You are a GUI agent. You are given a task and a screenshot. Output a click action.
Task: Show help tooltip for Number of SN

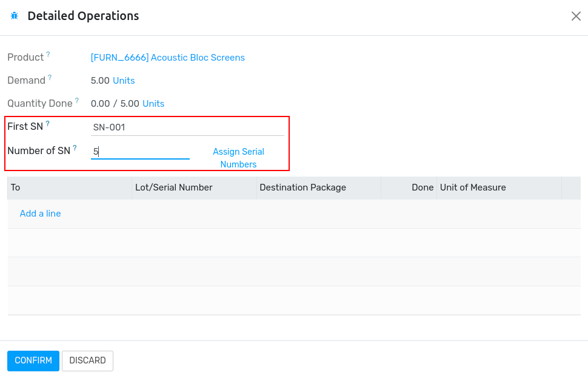(75, 148)
